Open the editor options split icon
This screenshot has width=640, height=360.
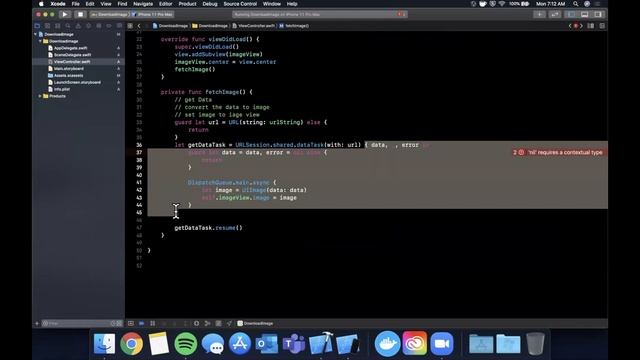tap(591, 26)
